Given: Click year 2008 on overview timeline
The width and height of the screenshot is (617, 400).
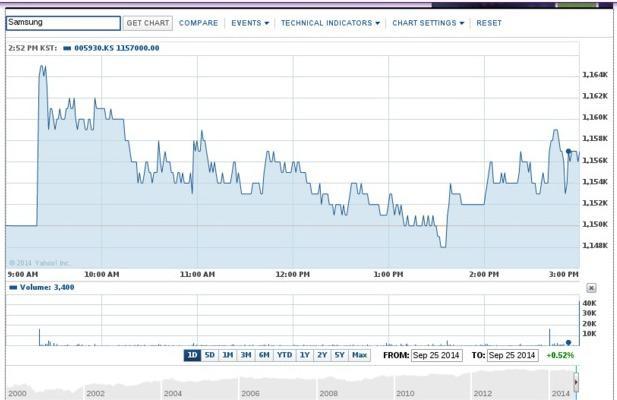Looking at the screenshot, I should 329,393.
